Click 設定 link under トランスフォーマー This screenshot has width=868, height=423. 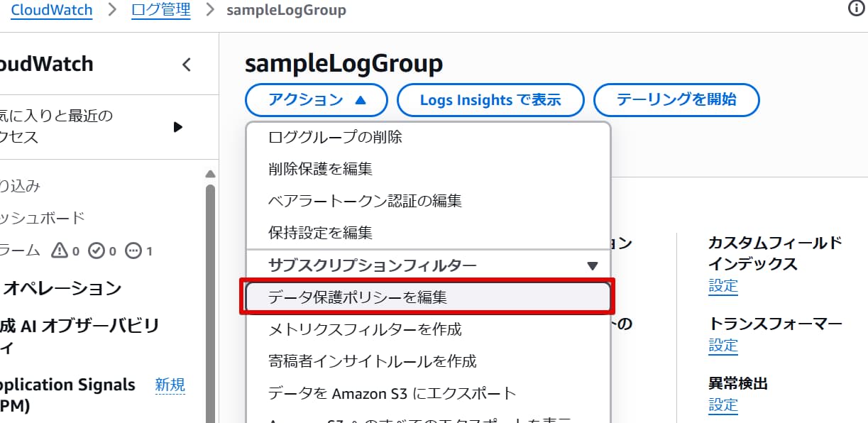[723, 346]
